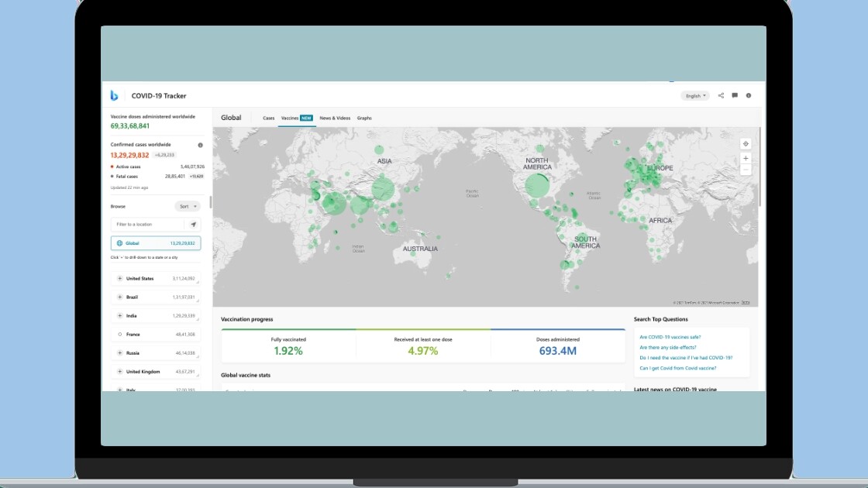Zoom in the map with plus button
This screenshot has height=488, width=868.
746,158
